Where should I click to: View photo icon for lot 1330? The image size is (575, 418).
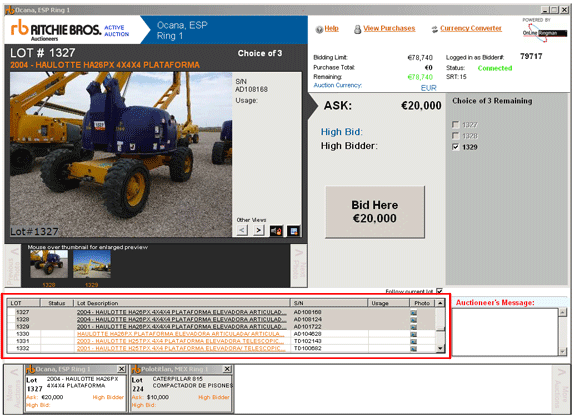point(413,334)
